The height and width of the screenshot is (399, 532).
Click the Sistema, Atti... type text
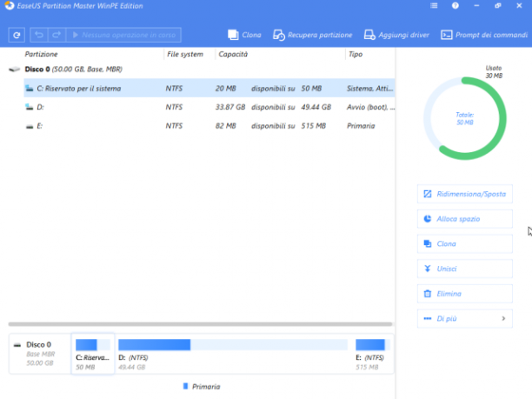(x=369, y=88)
